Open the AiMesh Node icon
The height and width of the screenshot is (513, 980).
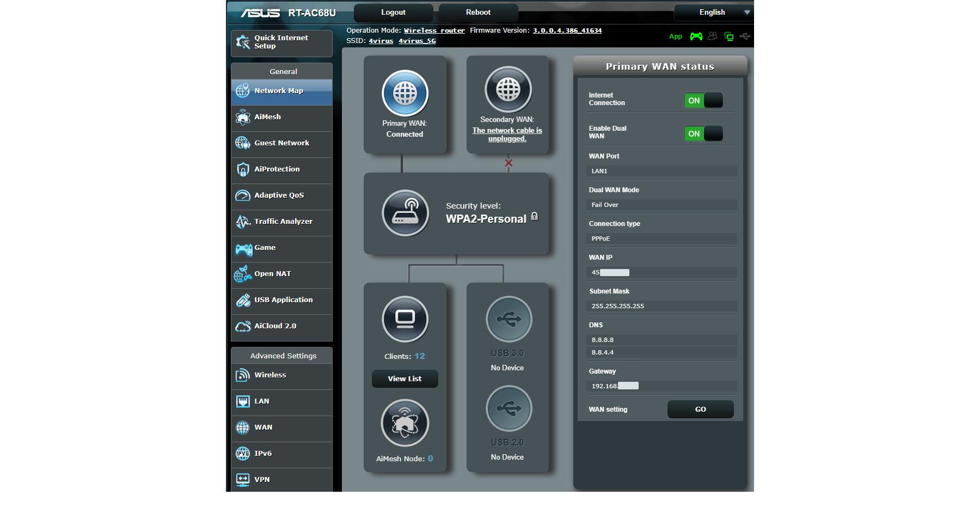click(x=404, y=423)
